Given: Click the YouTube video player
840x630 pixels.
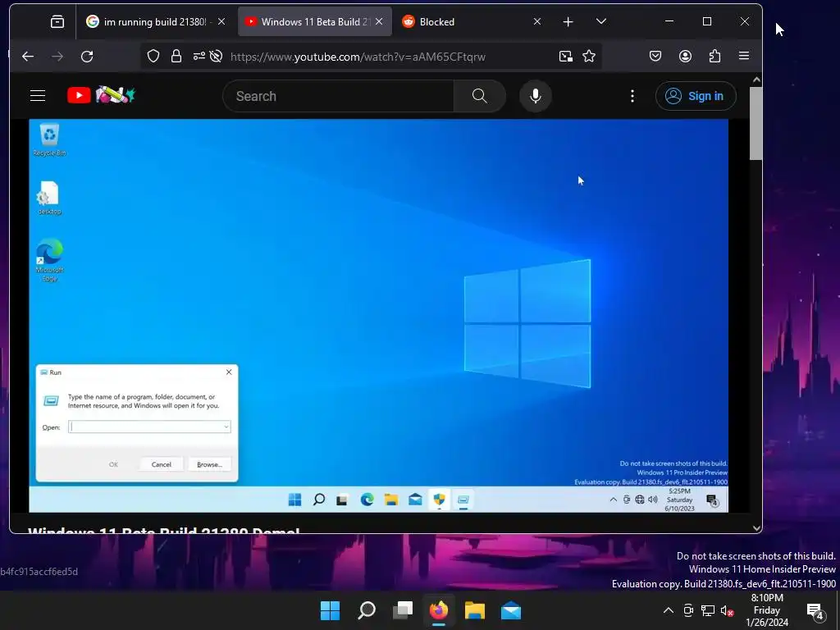Looking at the screenshot, I should pos(379,316).
